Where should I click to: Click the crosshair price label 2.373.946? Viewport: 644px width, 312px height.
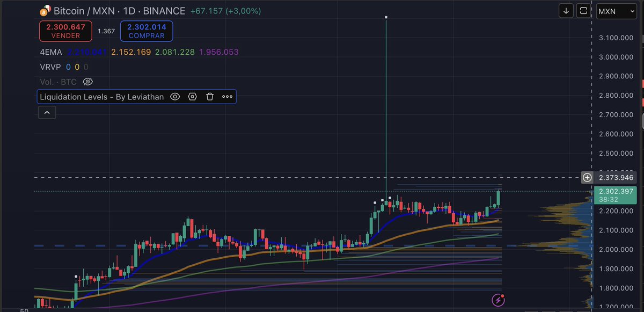(616, 178)
